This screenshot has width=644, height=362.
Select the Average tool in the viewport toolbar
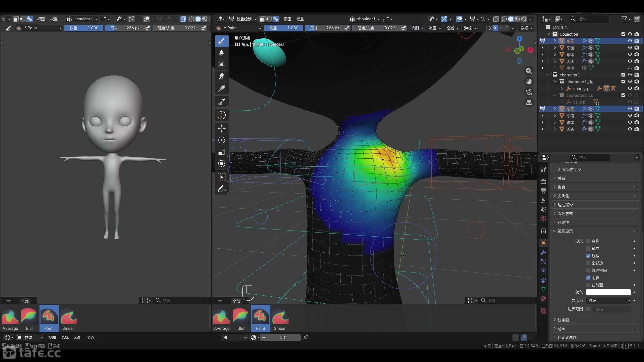(222, 65)
